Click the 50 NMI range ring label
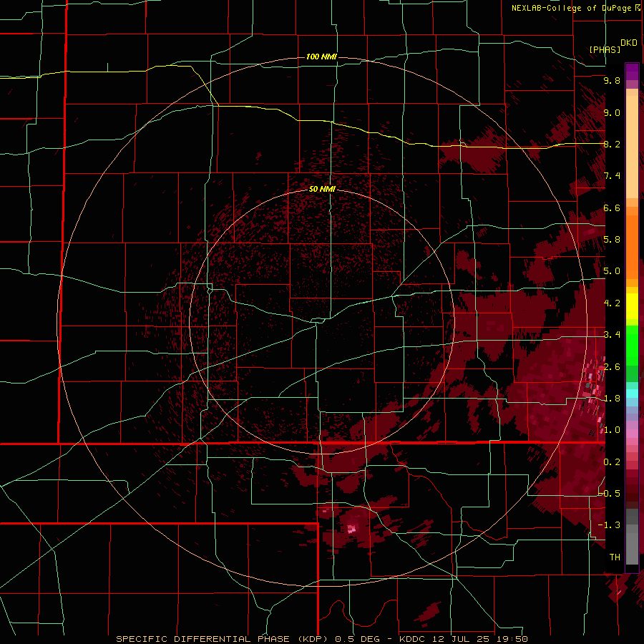644x644 pixels. click(322, 190)
